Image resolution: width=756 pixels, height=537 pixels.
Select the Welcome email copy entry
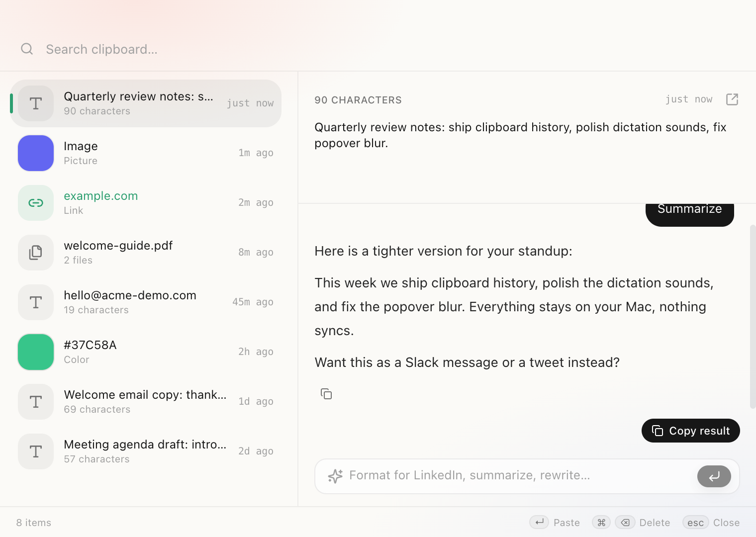point(146,402)
